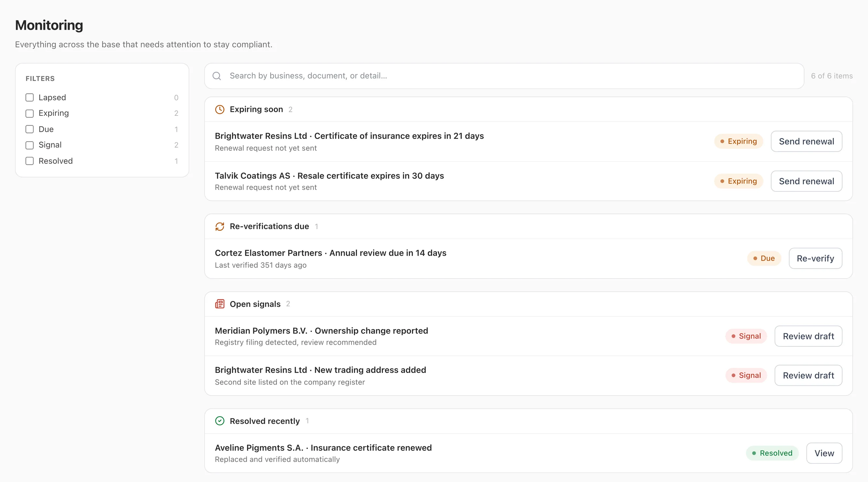
Task: Click "Second site listed on the company register"
Action: click(x=290, y=382)
